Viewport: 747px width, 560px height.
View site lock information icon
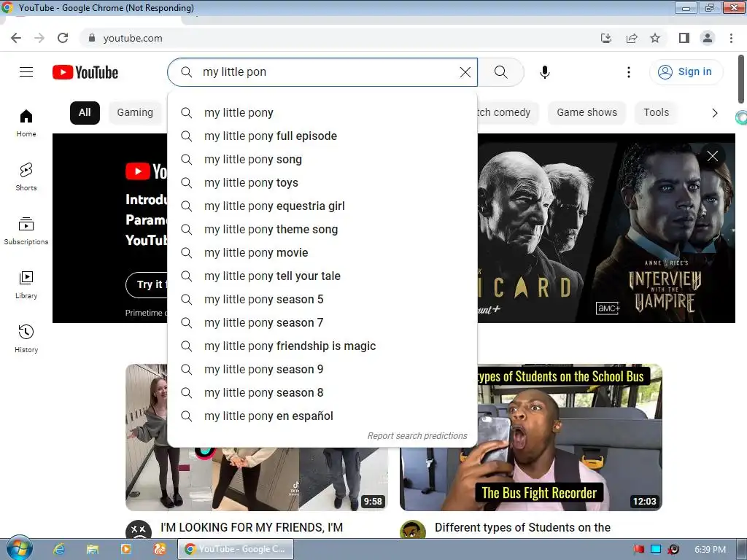coord(92,38)
